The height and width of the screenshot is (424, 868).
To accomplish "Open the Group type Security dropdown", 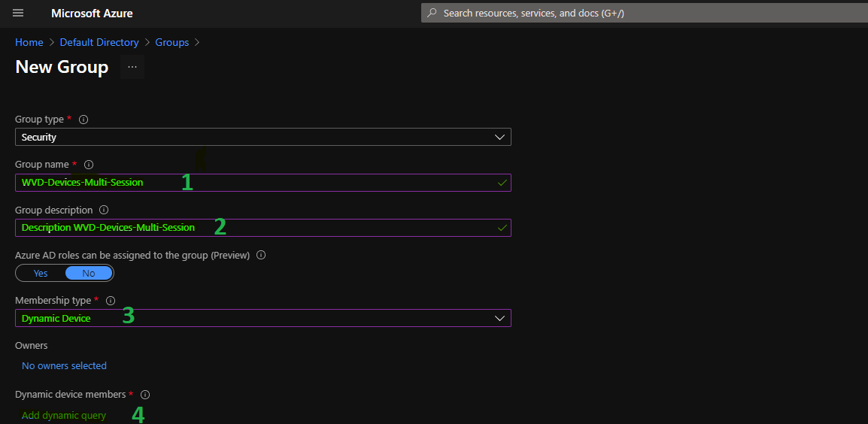I will (x=263, y=137).
